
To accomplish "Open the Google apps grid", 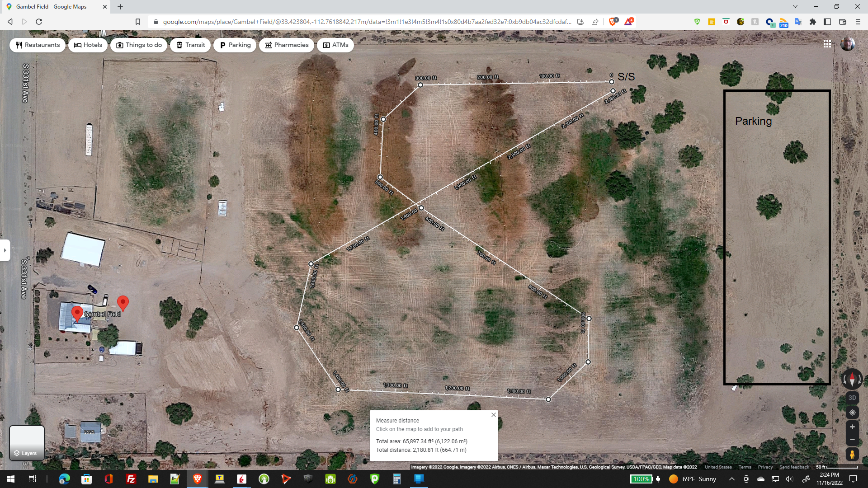I will [x=827, y=44].
